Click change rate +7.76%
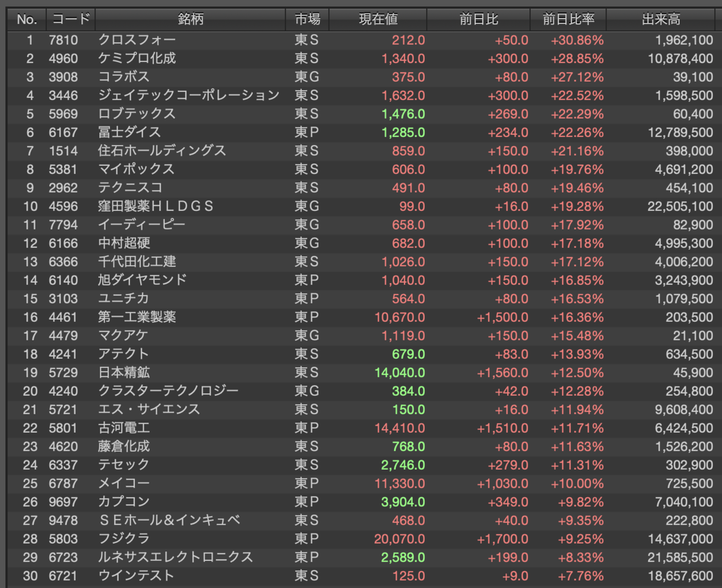The width and height of the screenshot is (722, 588). (x=580, y=575)
